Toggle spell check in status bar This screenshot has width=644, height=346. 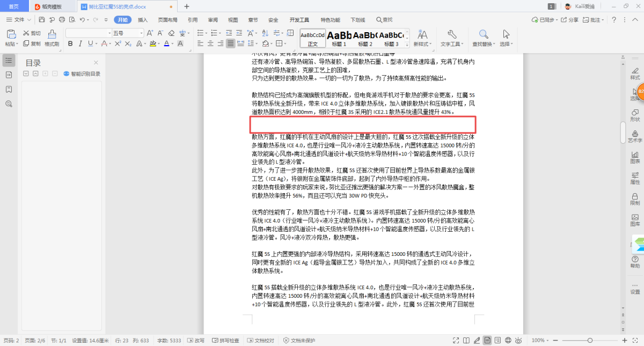[226, 340]
